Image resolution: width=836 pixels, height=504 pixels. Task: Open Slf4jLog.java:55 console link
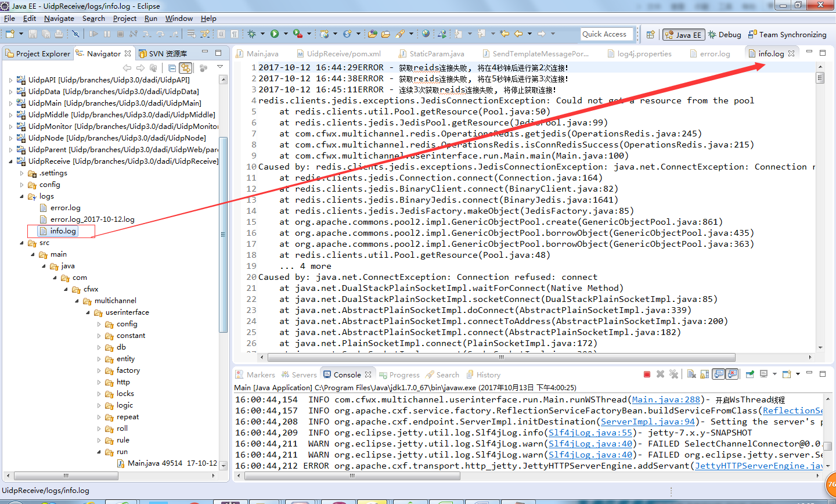590,433
